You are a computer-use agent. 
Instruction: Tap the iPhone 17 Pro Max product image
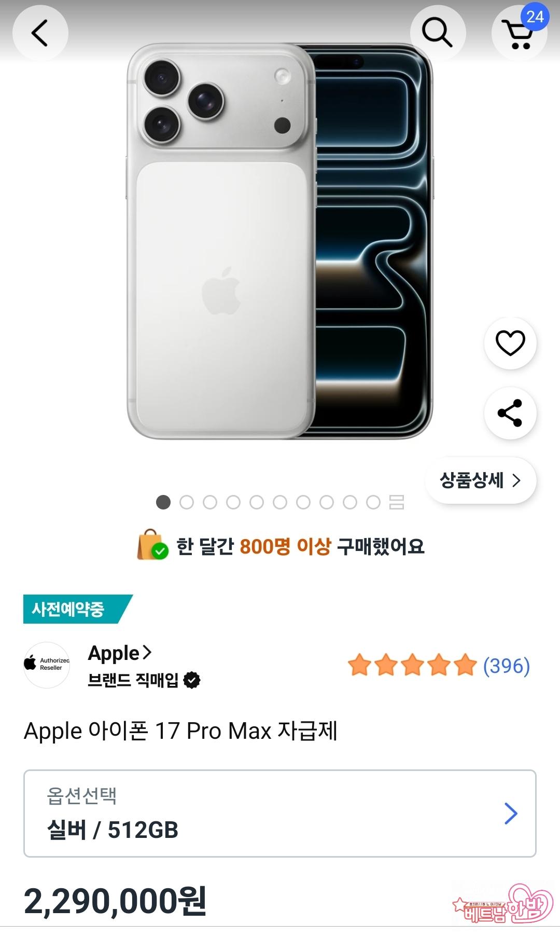(x=279, y=241)
